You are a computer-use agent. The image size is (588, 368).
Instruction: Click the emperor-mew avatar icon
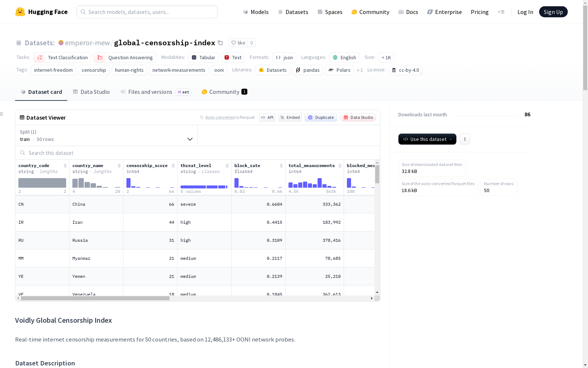tap(61, 43)
